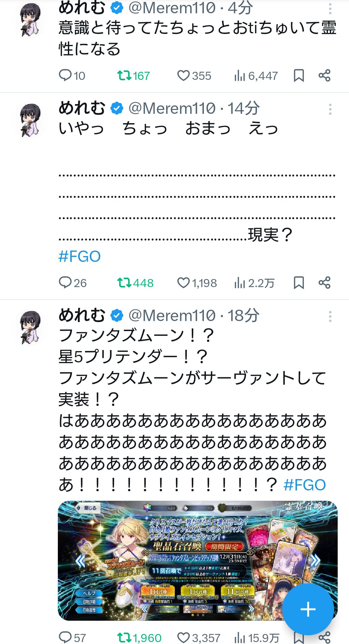
Task: Bookmark the 4分 tweet
Action: click(299, 76)
